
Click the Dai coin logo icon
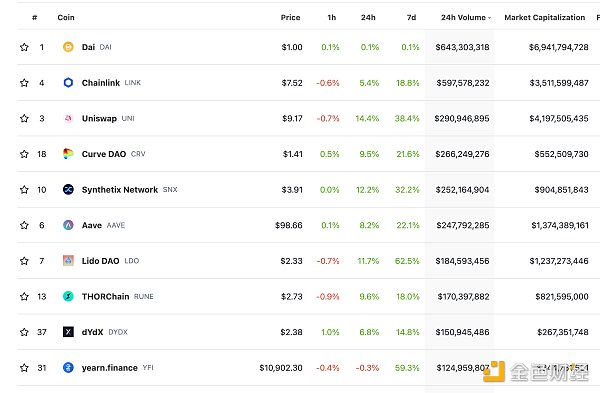pos(68,47)
